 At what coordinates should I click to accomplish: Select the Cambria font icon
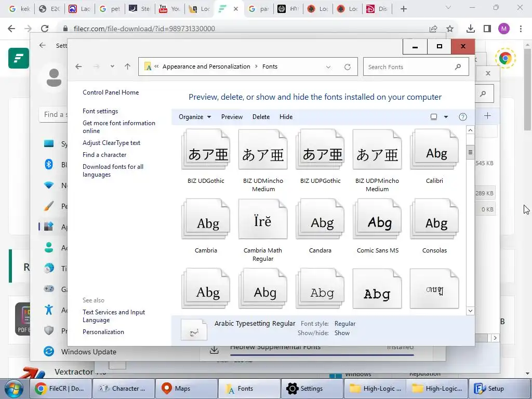(206, 219)
